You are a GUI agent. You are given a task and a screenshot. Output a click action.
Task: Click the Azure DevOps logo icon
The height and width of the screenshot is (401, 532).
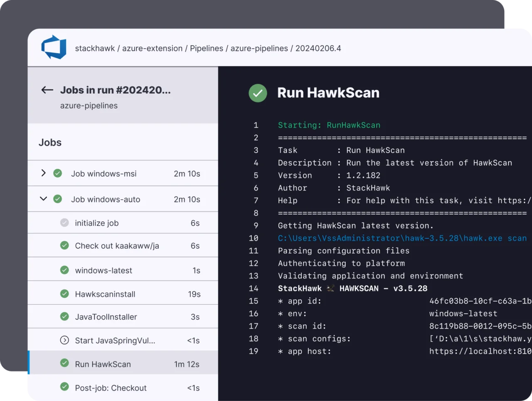(x=54, y=47)
